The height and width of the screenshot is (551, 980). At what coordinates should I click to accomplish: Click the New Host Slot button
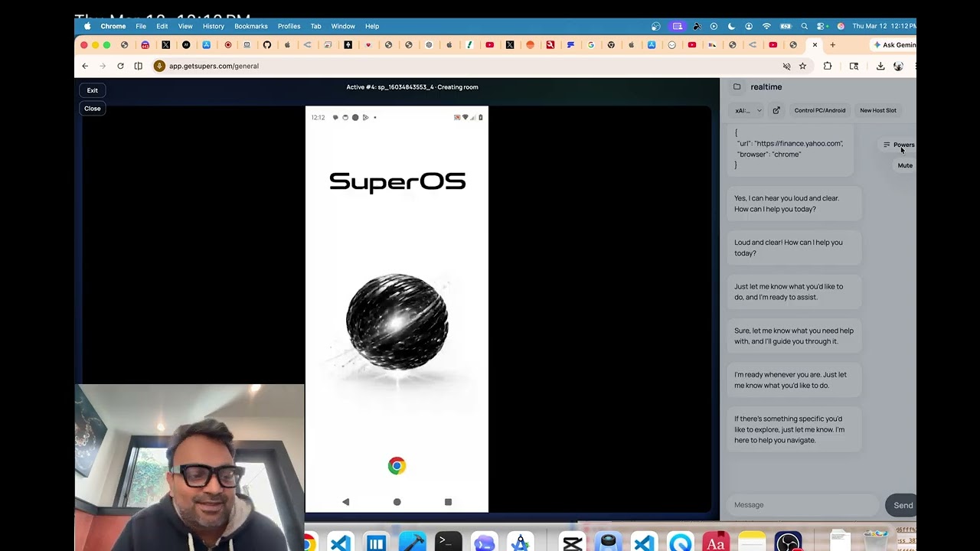click(878, 110)
